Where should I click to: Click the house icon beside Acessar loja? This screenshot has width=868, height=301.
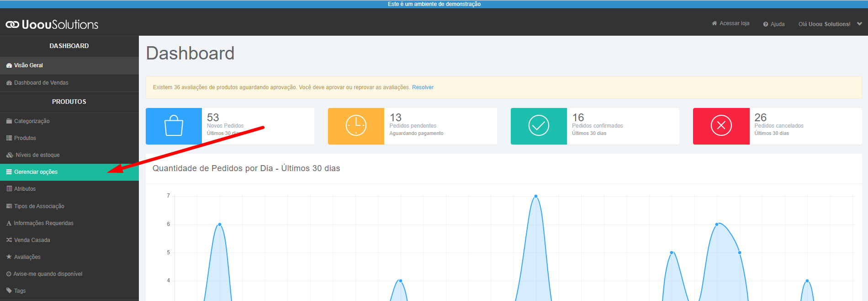tap(715, 23)
